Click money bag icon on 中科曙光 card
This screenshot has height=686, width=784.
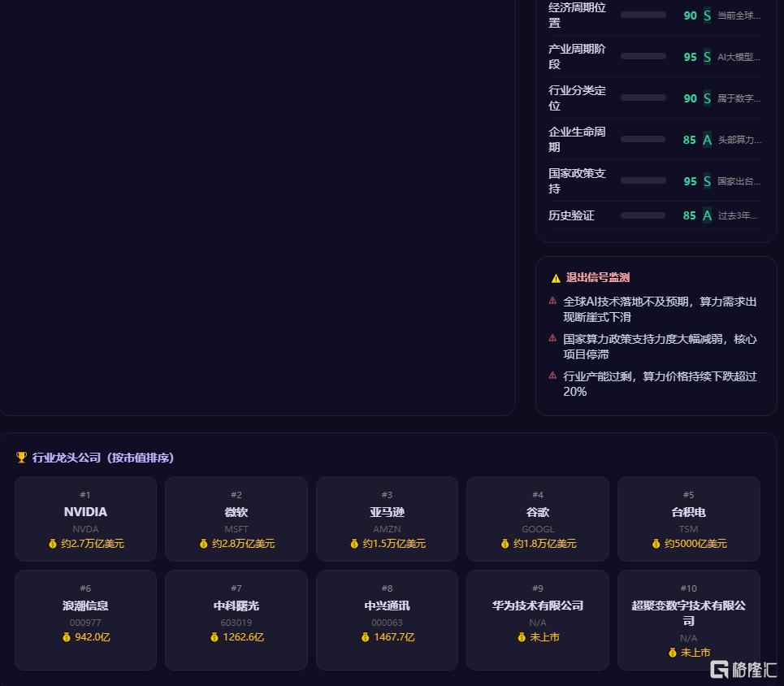[214, 637]
